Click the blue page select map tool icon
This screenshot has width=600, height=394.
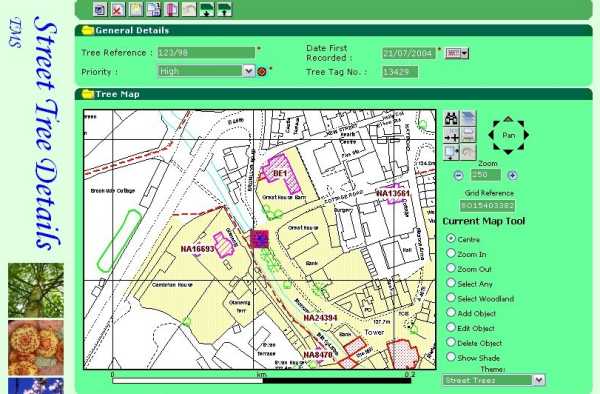451,152
